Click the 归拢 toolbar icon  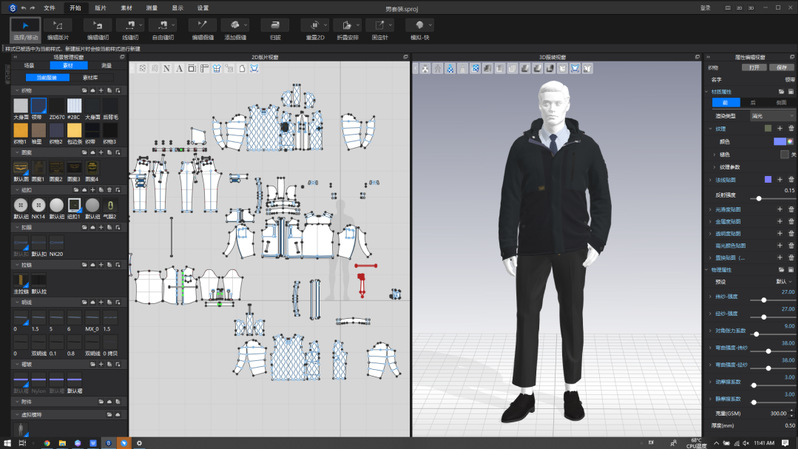(x=275, y=27)
